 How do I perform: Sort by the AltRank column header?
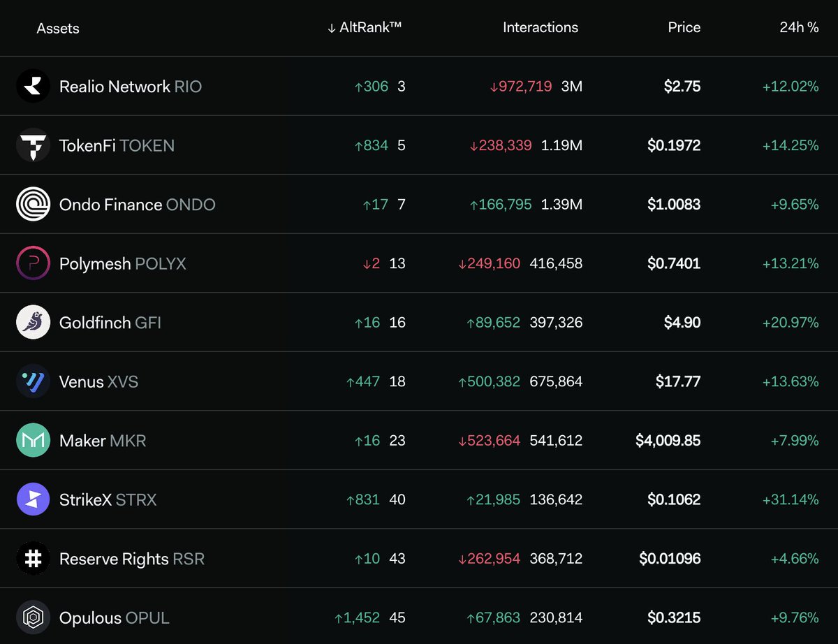point(365,28)
